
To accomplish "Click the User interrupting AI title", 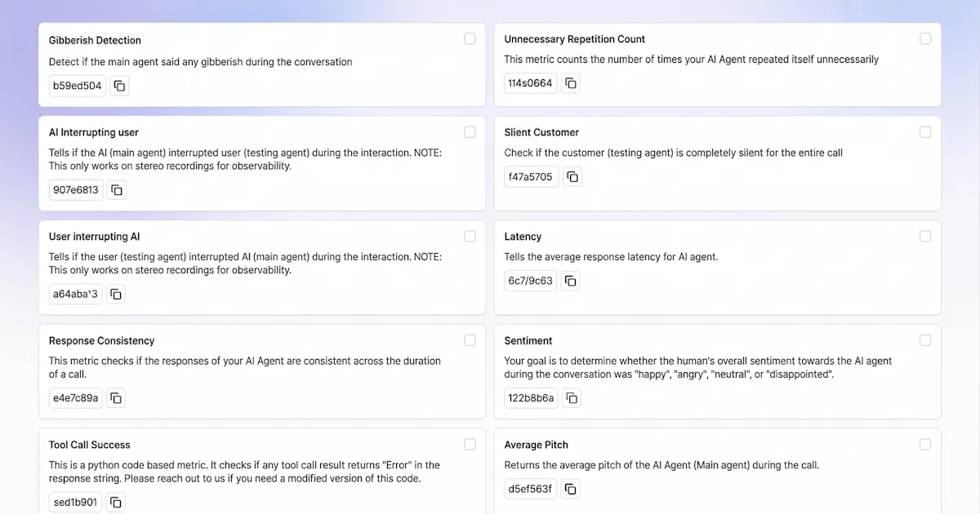I will click(x=95, y=237).
